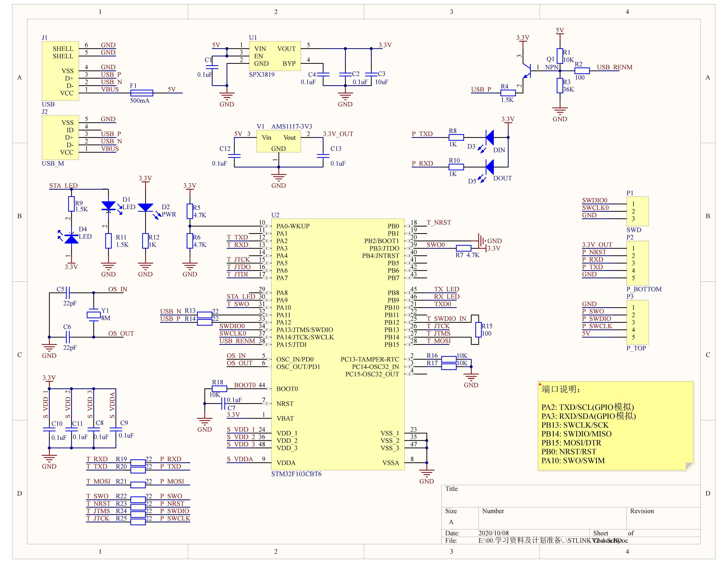Image resolution: width=728 pixels, height=563 pixels.
Task: Select resistor R16 10K symbol
Action: click(x=449, y=359)
